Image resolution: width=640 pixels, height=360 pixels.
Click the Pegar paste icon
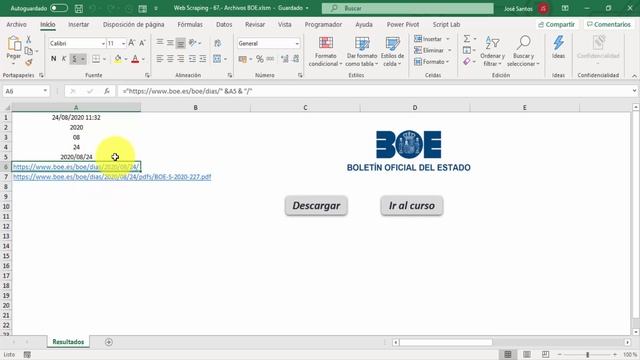pos(14,44)
